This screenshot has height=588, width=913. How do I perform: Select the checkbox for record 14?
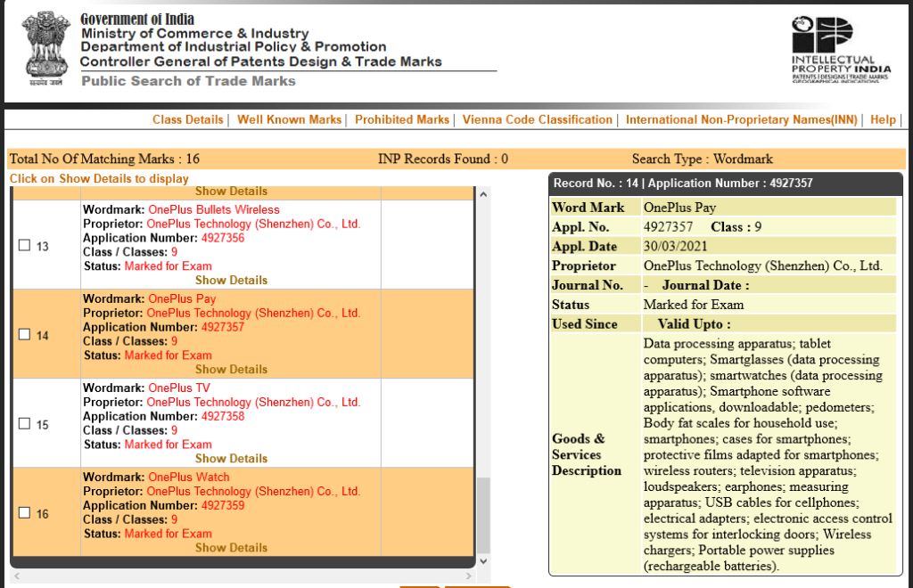click(x=25, y=334)
